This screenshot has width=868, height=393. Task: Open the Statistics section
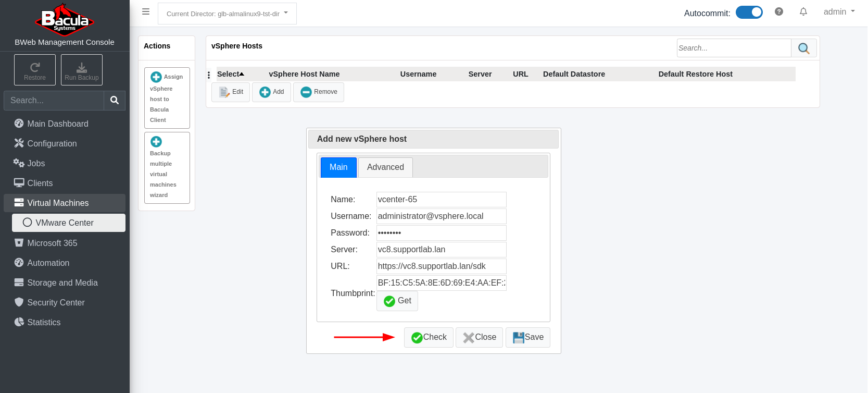[x=65, y=322]
